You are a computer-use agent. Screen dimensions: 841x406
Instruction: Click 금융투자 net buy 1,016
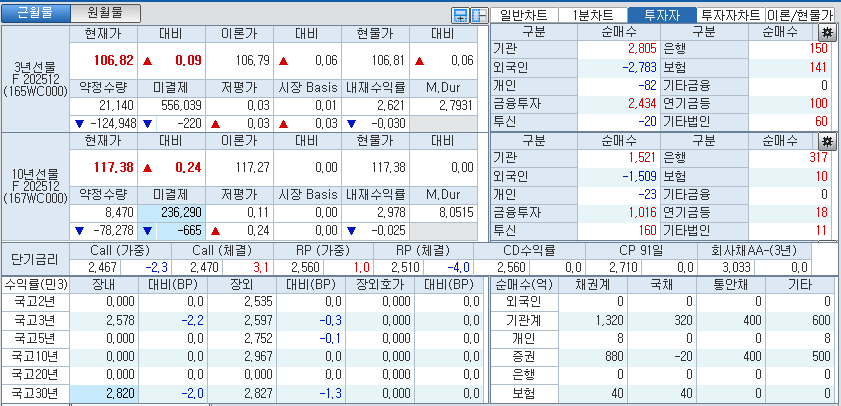[643, 212]
